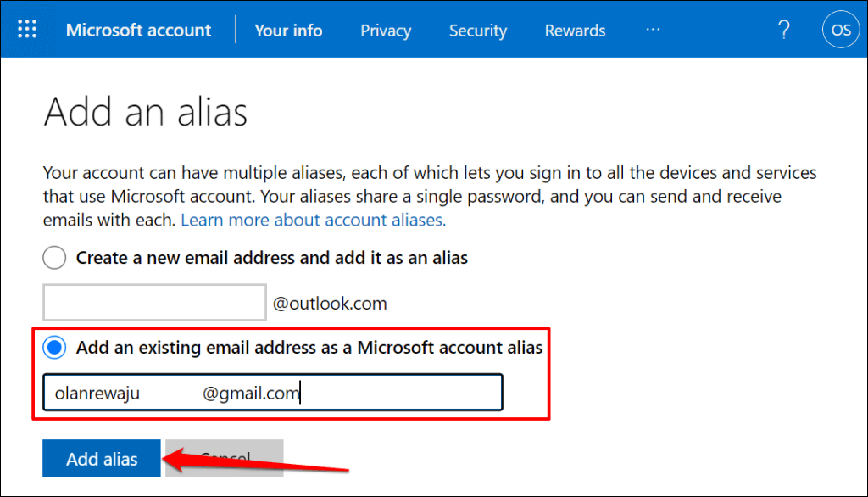Open the Microsoft app launcher grid icon
The width and height of the screenshot is (868, 497).
pyautogui.click(x=26, y=29)
